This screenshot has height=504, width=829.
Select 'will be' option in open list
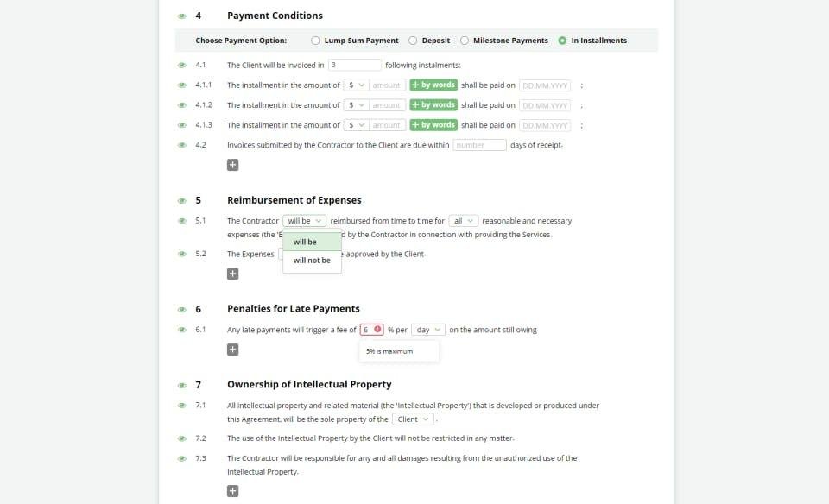click(306, 243)
